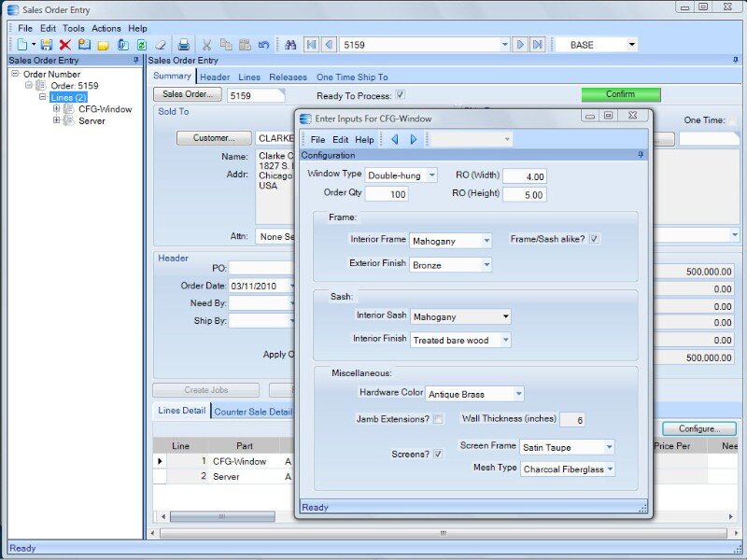Click the eraser Clear icon
Screen dimensions: 747x560
pos(160,45)
